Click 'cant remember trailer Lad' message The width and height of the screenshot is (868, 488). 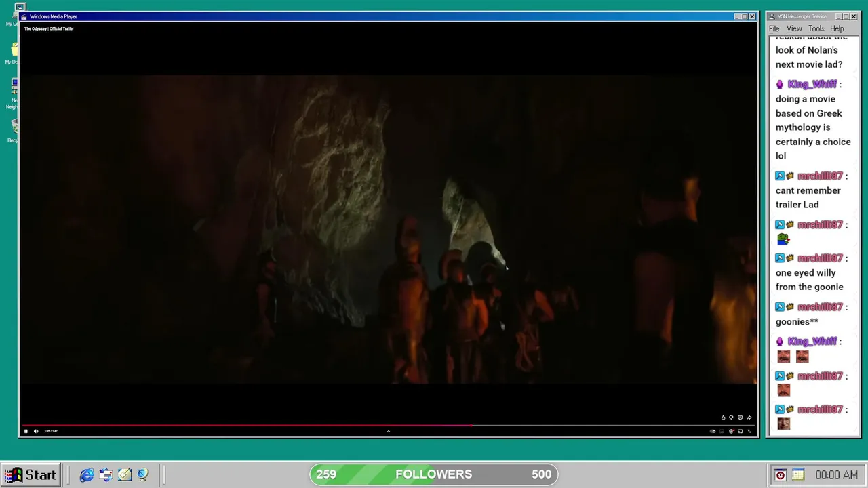pyautogui.click(x=808, y=197)
